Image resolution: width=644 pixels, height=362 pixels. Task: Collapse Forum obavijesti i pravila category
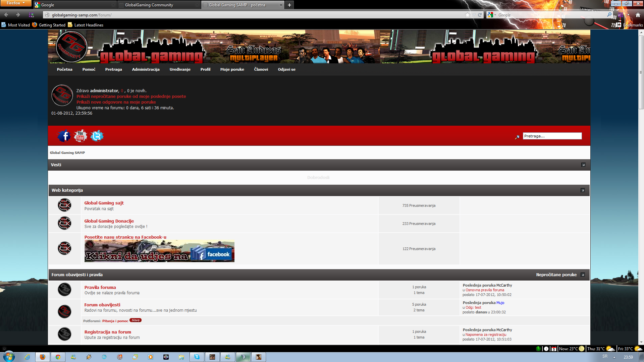[583, 275]
